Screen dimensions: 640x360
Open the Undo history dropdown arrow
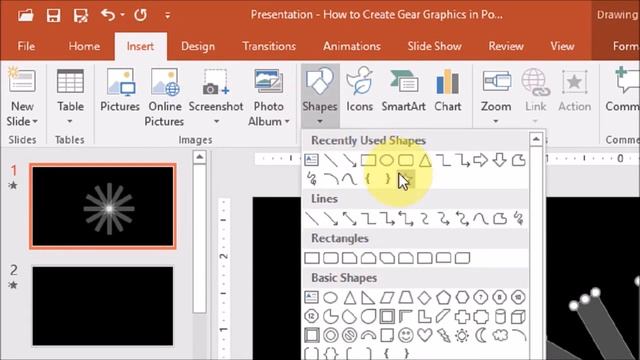click(122, 15)
